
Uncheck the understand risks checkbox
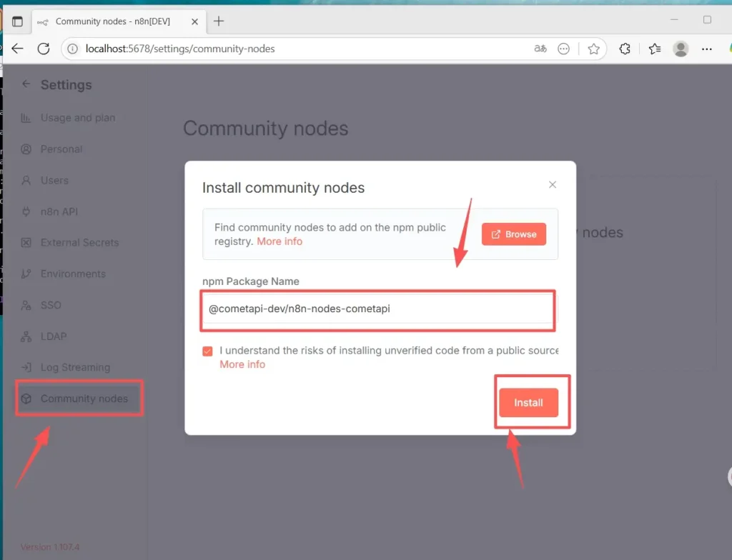tap(208, 351)
